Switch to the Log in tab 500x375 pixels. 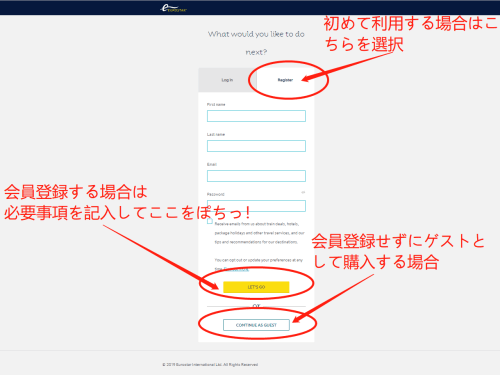point(227,80)
